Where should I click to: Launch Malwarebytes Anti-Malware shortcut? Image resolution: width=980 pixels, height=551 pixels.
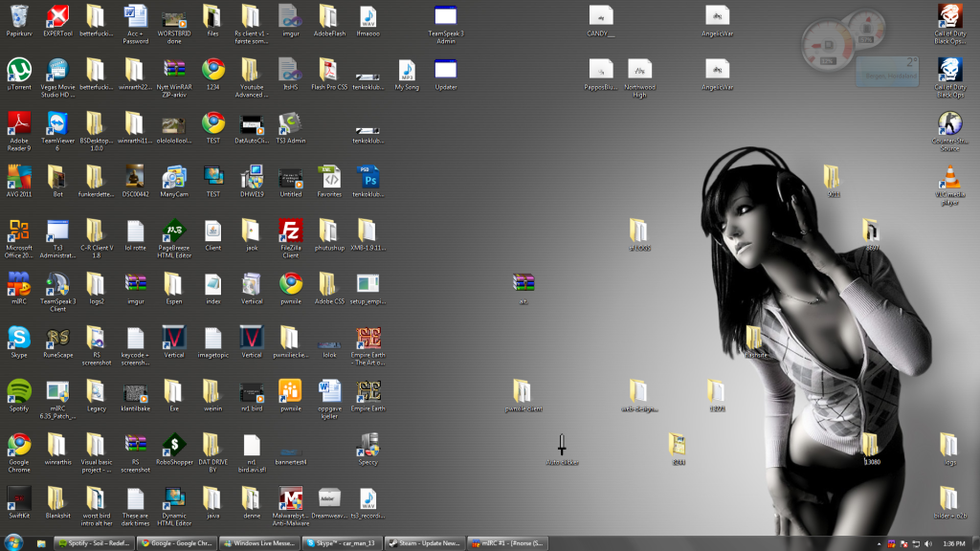pos(291,498)
